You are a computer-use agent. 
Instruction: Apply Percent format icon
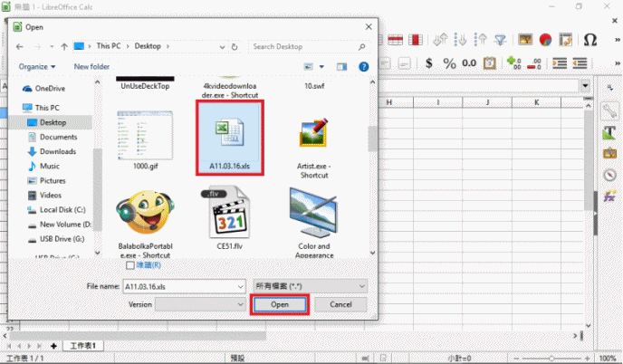[x=449, y=63]
